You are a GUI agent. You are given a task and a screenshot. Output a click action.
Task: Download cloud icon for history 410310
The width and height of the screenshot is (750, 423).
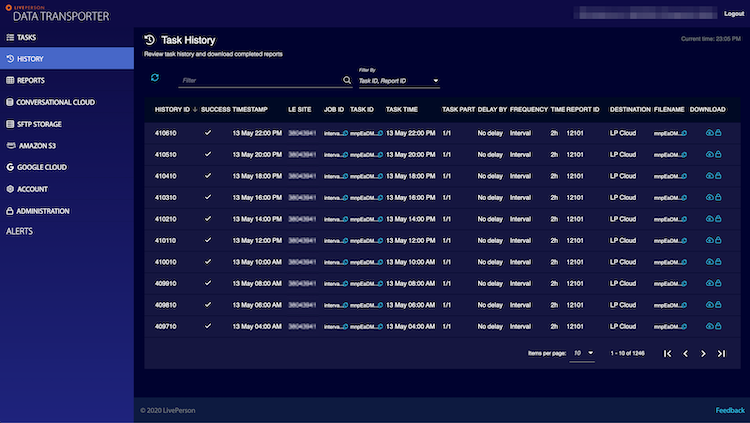coord(709,197)
